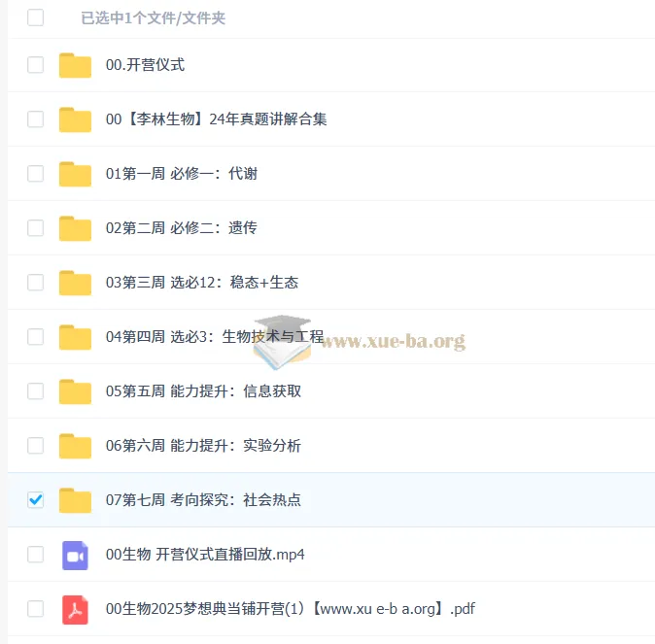Screen dimensions: 655x644
Task: Click the folder icon for 05第五周 能力提升：信息获取
Action: tap(75, 391)
